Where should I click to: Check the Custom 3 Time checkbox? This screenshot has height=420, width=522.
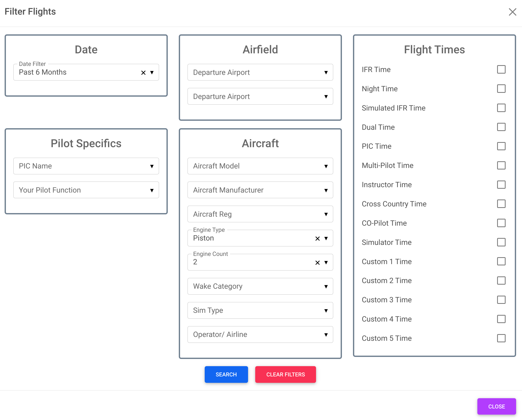pos(501,300)
